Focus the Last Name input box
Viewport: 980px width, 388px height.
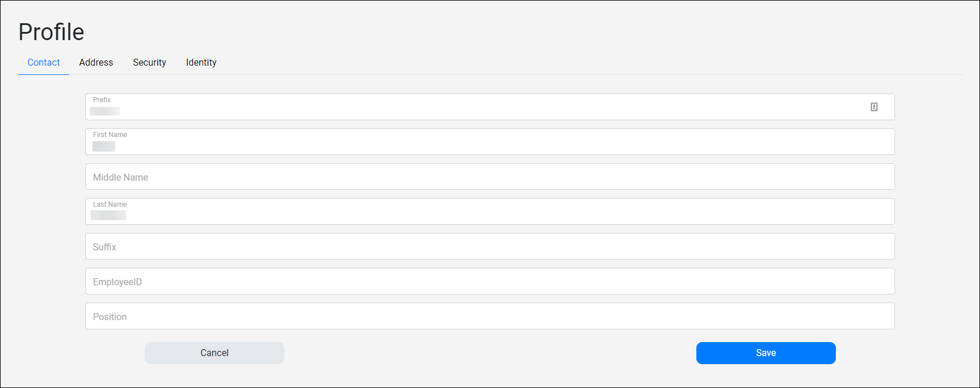[490, 211]
